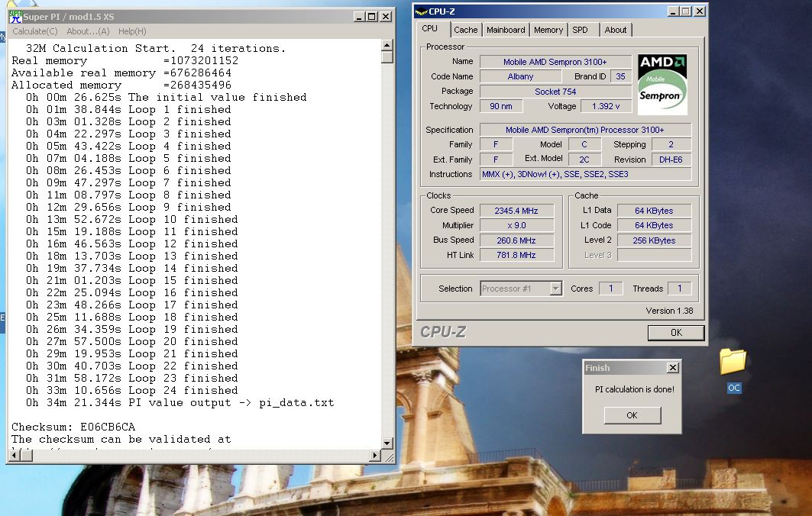
Task: Click the Cores value field
Action: 610,289
